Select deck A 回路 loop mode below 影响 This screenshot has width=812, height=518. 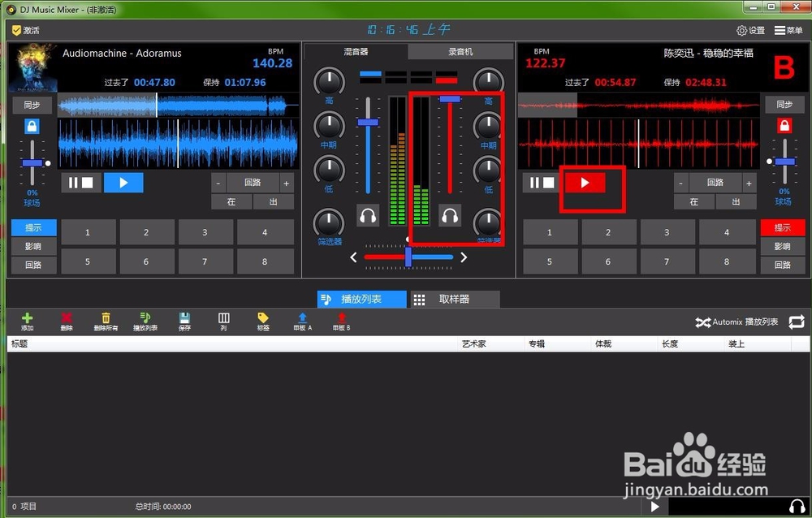coord(33,265)
